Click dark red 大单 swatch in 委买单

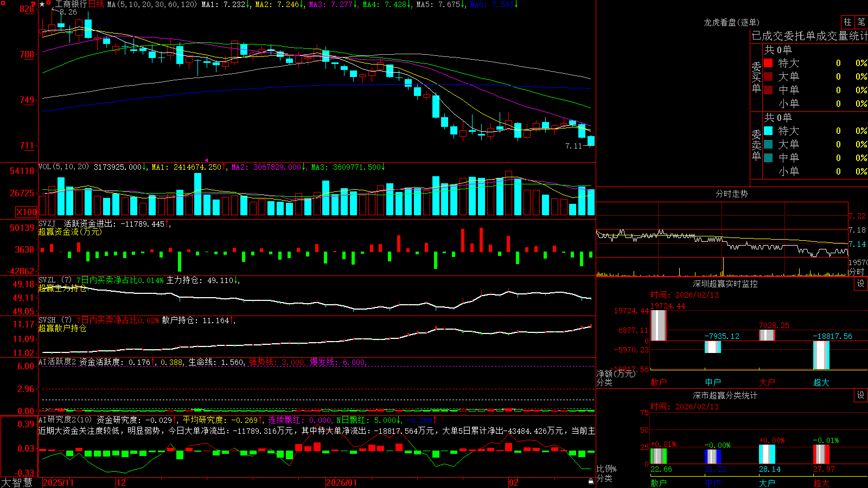click(768, 76)
